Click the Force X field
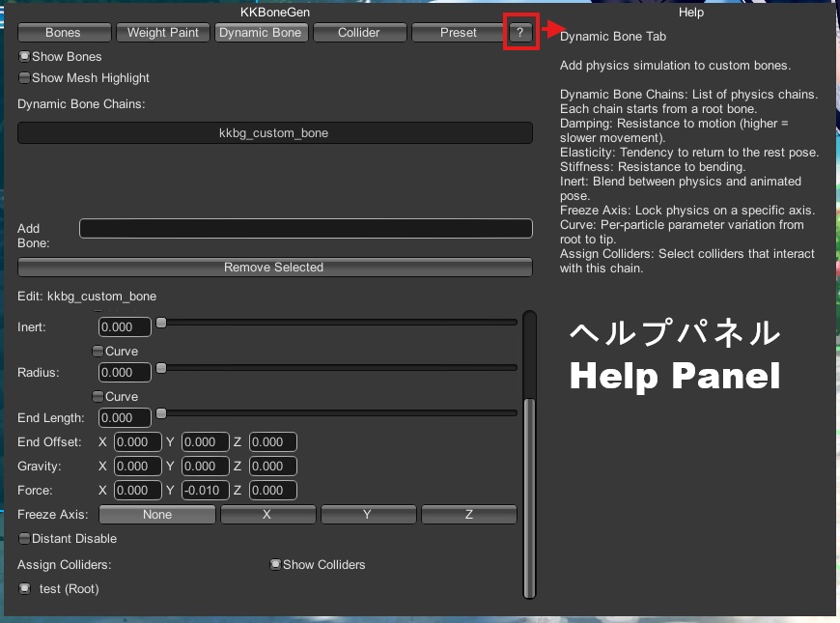The image size is (840, 623). pyautogui.click(x=138, y=491)
